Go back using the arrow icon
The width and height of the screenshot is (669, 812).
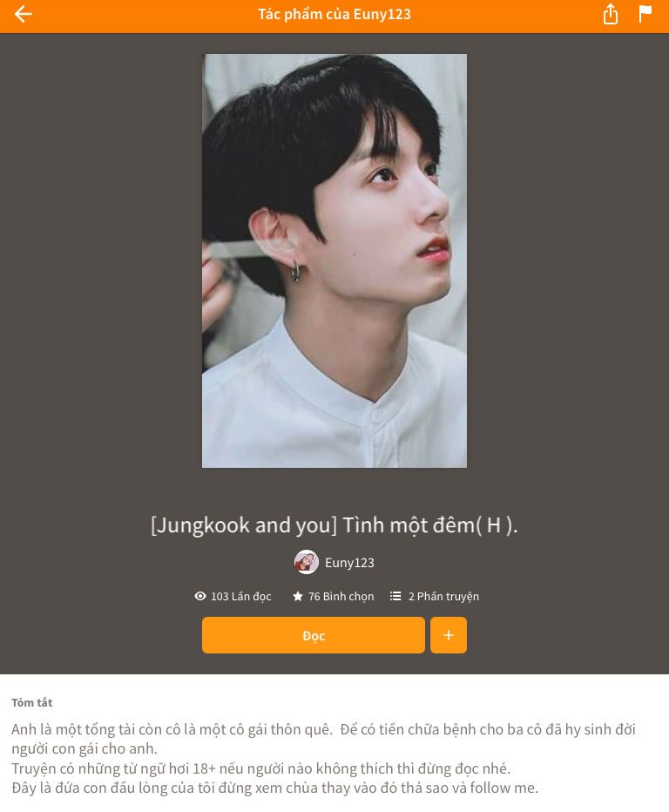coord(24,14)
